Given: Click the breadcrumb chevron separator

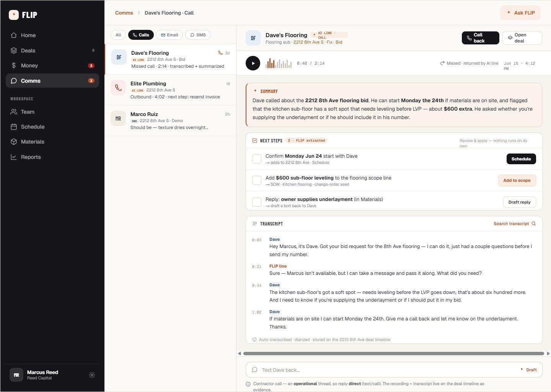Looking at the screenshot, I should pyautogui.click(x=139, y=13).
